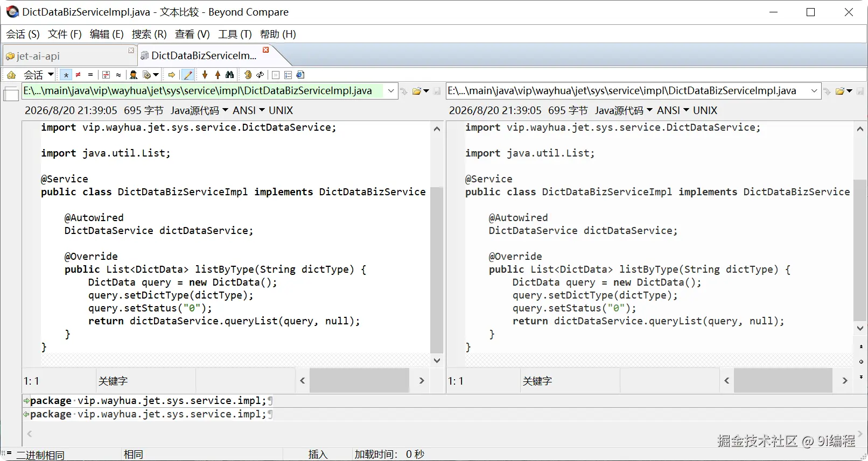Image resolution: width=868 pixels, height=461 pixels.
Task: Click the left pane horizontal scrollbar thumb
Action: tap(359, 380)
